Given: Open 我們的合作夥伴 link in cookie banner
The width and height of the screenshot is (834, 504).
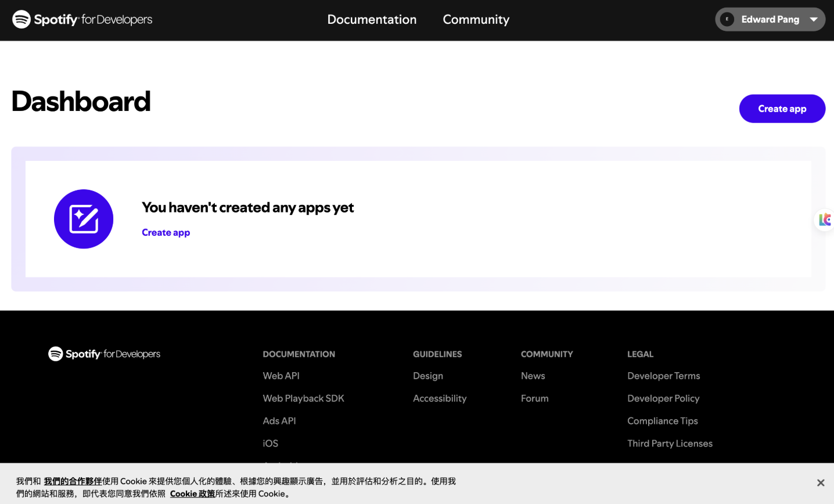Looking at the screenshot, I should 73,481.
